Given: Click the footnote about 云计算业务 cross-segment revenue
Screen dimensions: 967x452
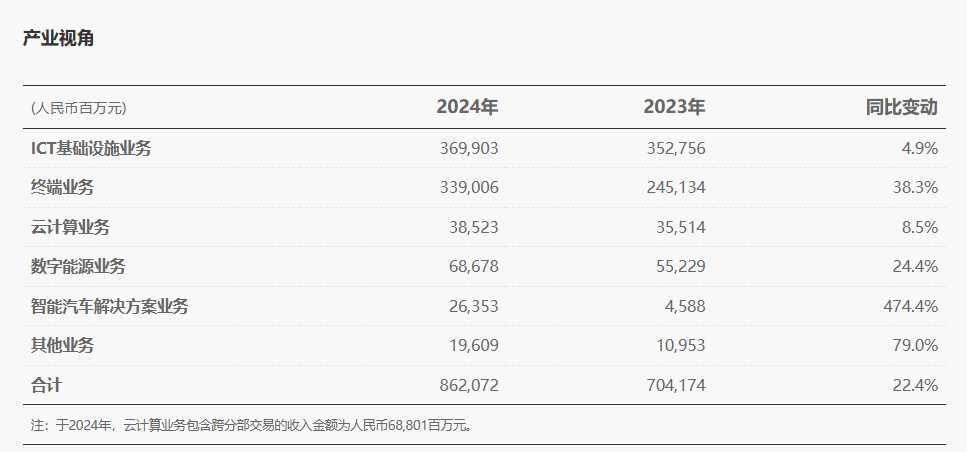Looking at the screenshot, I should [251, 425].
